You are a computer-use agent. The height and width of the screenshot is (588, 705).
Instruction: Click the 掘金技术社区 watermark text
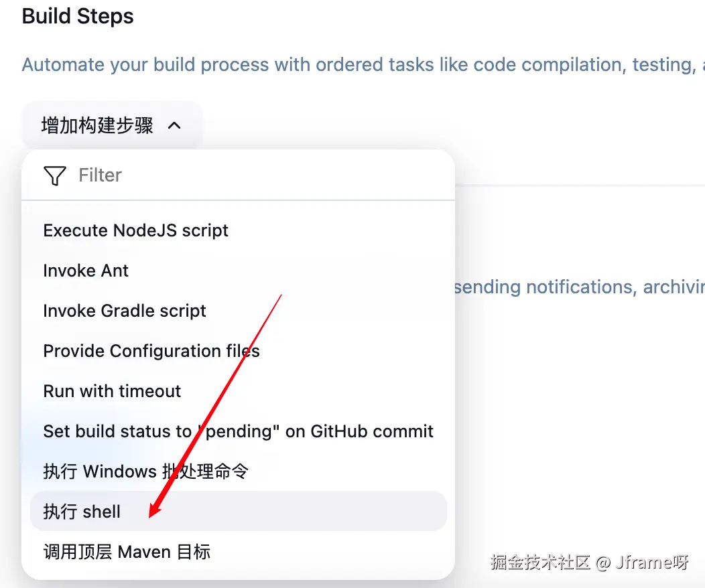tap(540, 562)
